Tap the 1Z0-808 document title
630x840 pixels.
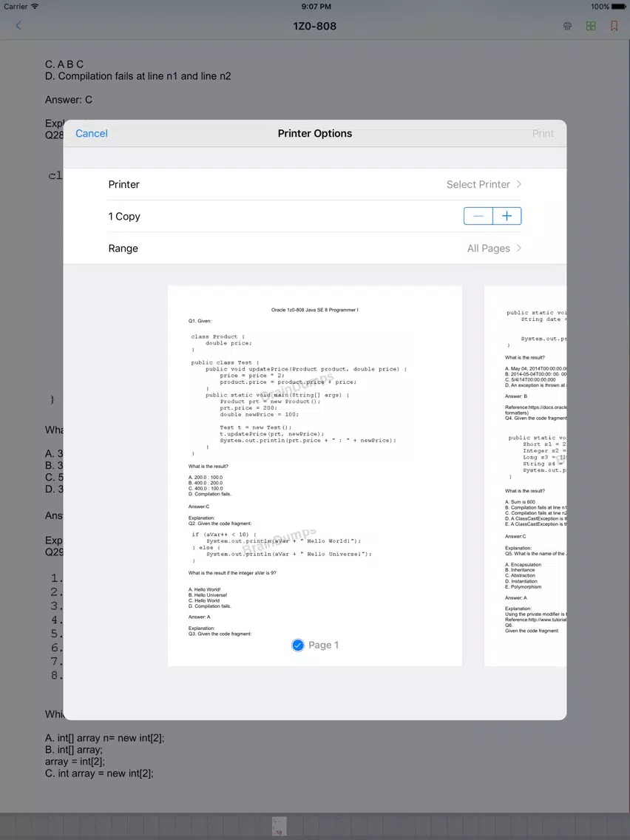click(315, 26)
